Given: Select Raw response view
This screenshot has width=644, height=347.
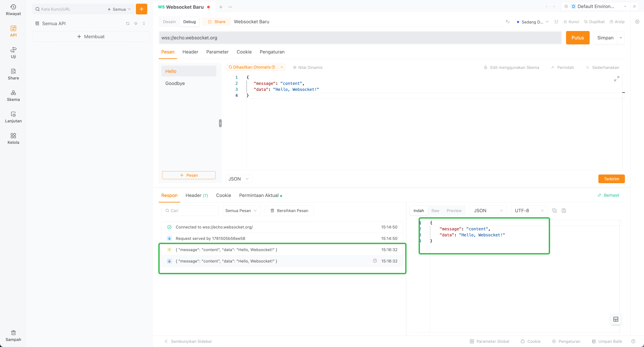Looking at the screenshot, I should [435, 211].
